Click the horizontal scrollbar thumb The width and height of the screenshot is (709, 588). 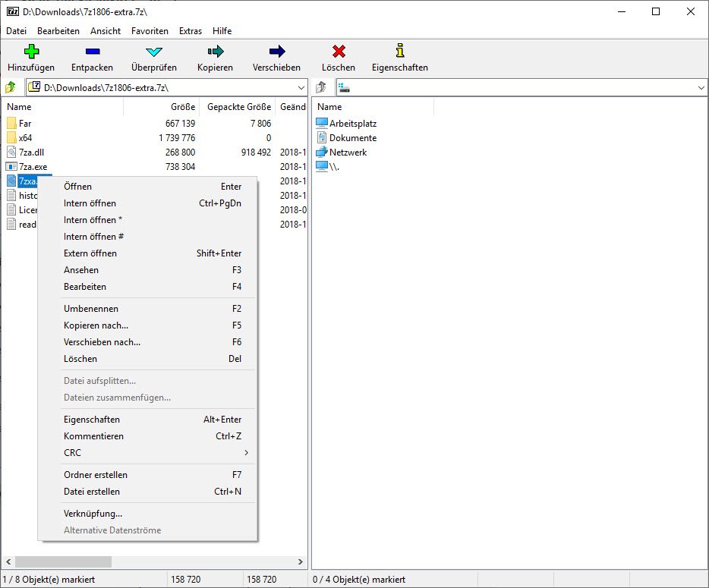[63, 561]
